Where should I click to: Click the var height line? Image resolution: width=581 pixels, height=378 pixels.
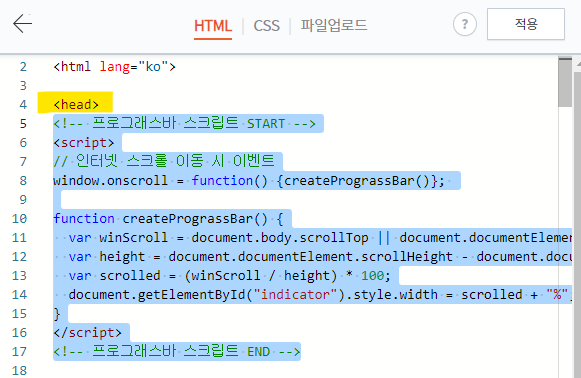(321, 256)
